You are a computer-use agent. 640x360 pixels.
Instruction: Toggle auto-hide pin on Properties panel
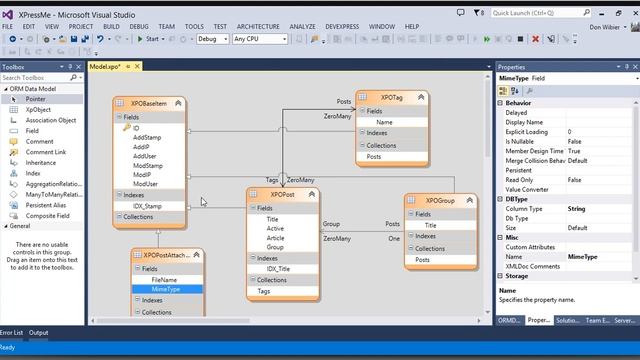[x=627, y=67]
